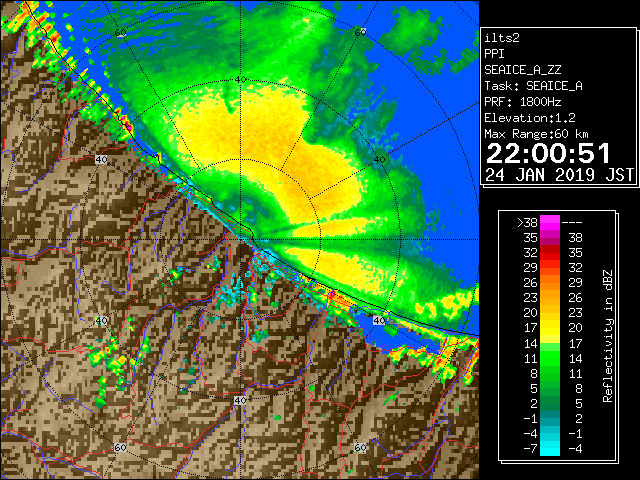The image size is (640, 480).
Task: Select the Task: SEAICE_A line
Action: (533, 86)
